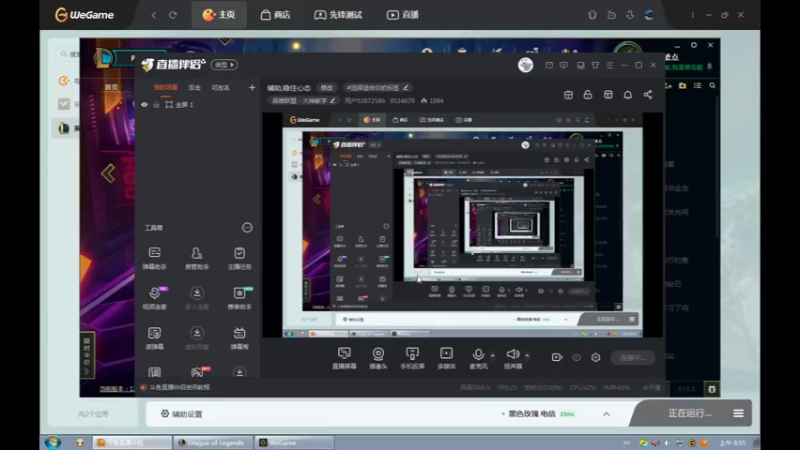Click the taskbar clock showing 8:55

pyautogui.click(x=732, y=443)
